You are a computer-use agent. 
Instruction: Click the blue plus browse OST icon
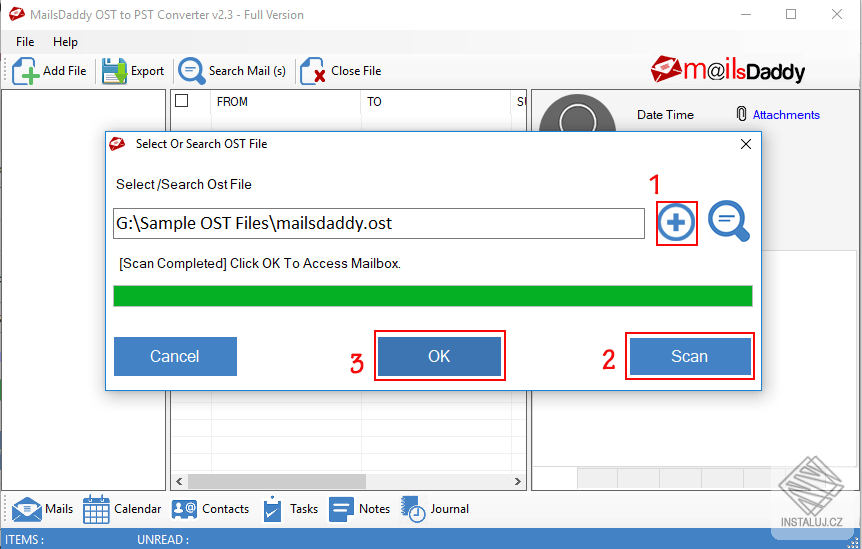(x=676, y=223)
